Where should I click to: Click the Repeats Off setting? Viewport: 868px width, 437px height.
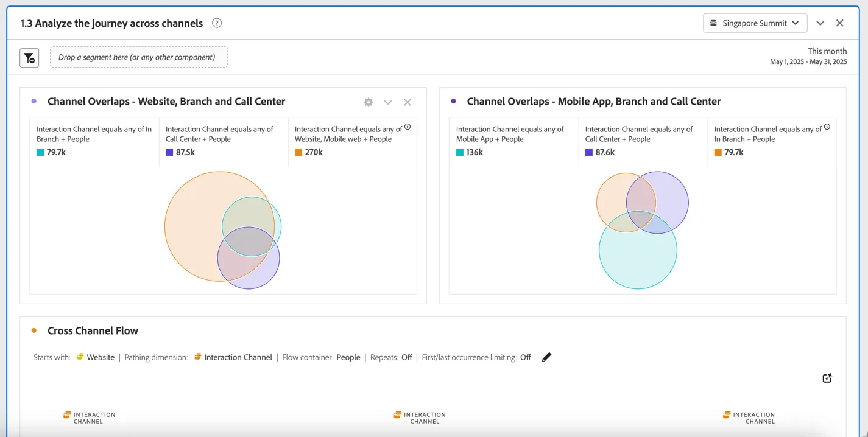click(x=407, y=357)
